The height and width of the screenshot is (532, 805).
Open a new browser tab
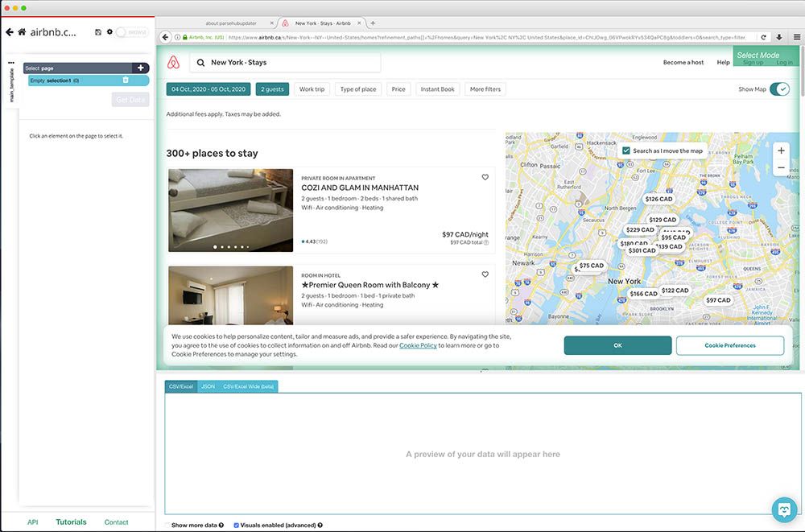[373, 23]
